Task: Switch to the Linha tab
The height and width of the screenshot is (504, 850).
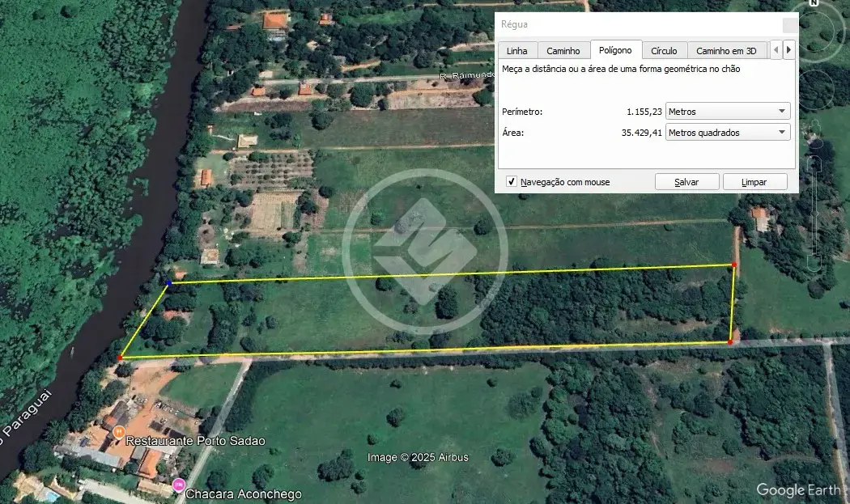Action: pyautogui.click(x=517, y=50)
